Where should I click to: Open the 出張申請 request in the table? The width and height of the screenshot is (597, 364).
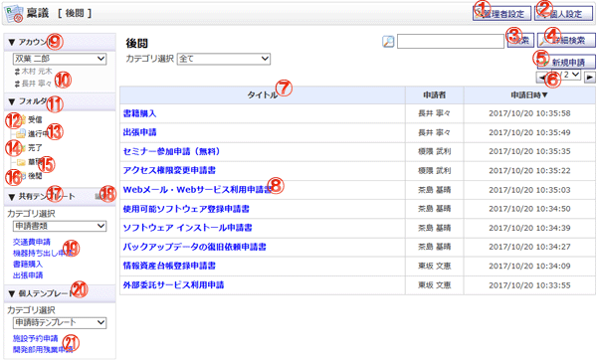click(139, 132)
